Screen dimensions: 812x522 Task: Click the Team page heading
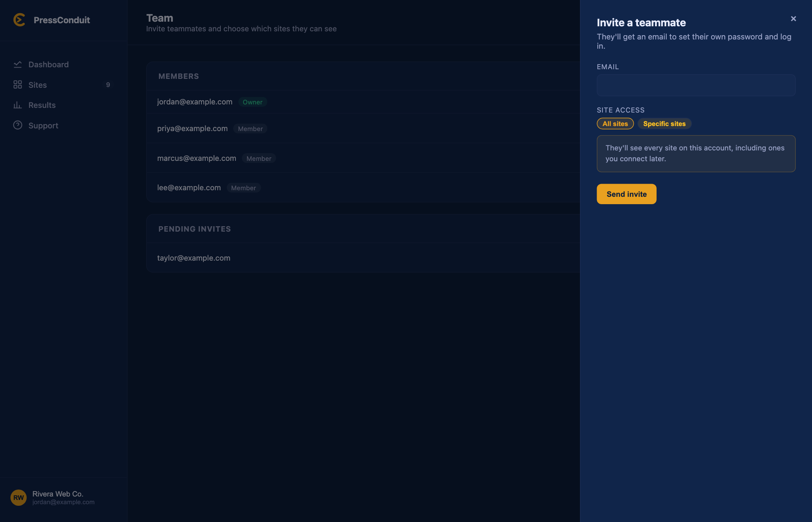click(x=160, y=18)
